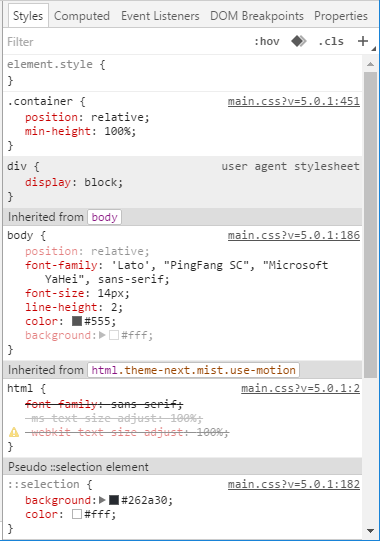380x541 pixels.
Task: Click scrollbar down arrow
Action: [x=370, y=531]
